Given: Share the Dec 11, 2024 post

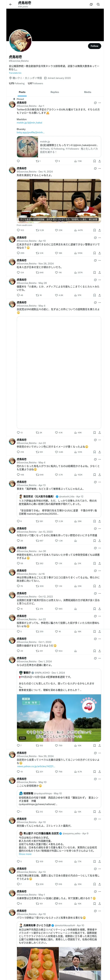Looking at the screenshot, I should tap(100, 230).
